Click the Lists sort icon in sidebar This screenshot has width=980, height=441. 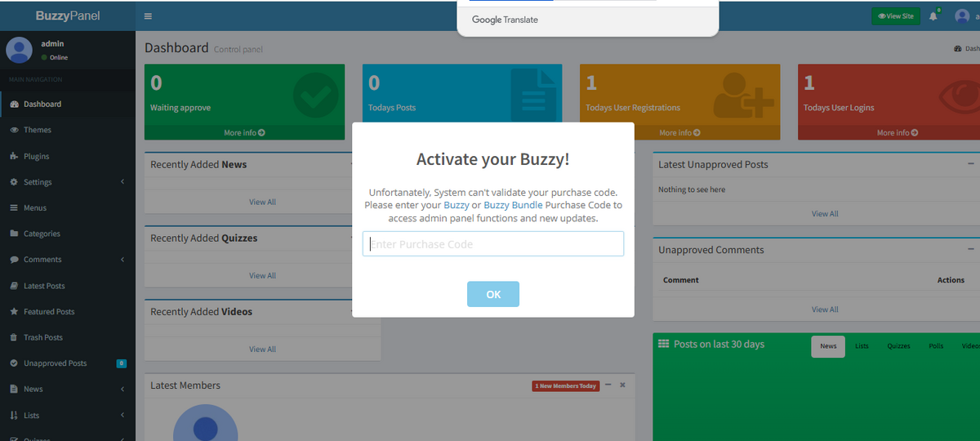click(x=14, y=415)
